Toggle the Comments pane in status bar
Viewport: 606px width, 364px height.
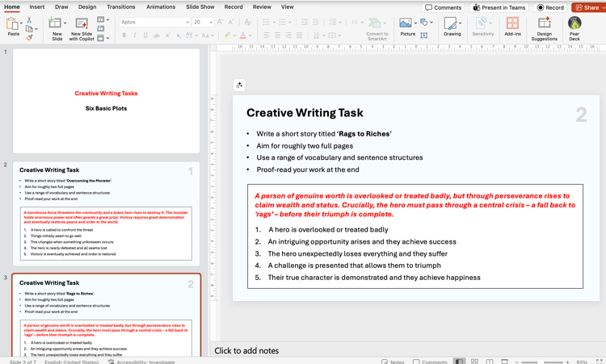pos(430,361)
